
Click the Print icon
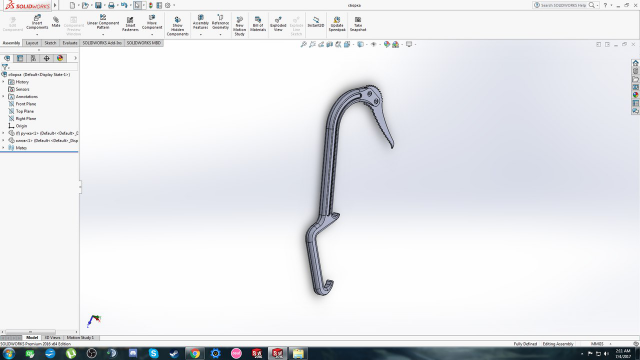coord(111,5)
